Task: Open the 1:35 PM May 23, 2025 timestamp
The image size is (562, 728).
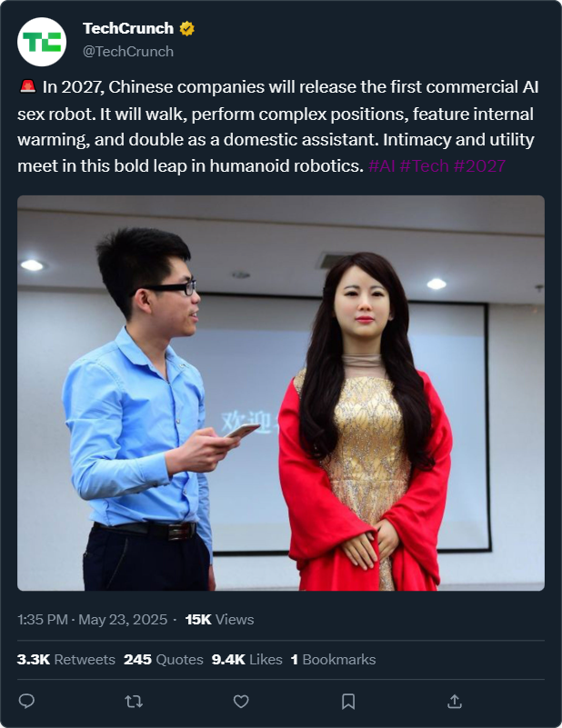Action: (x=93, y=619)
